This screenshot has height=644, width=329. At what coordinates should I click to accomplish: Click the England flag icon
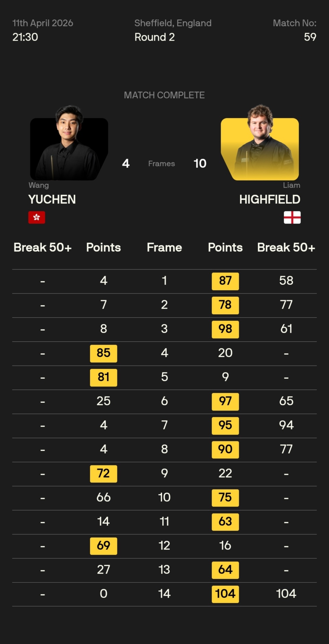click(292, 217)
